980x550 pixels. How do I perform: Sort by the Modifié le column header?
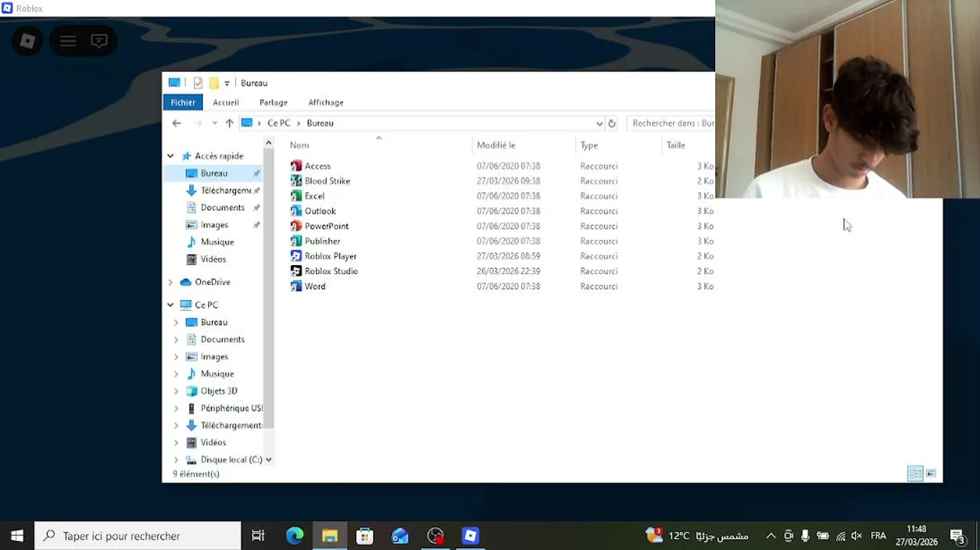tap(524, 145)
